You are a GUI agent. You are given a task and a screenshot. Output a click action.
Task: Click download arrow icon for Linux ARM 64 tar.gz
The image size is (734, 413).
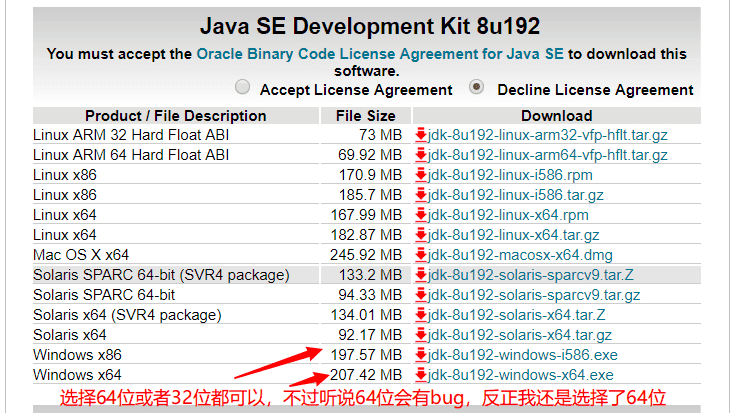pos(421,155)
